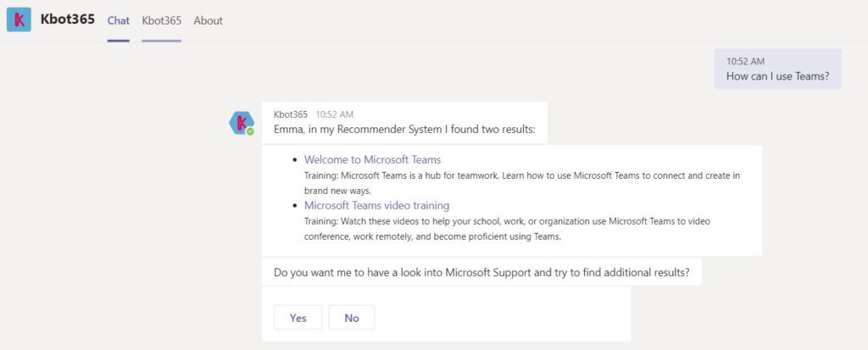Click the bullet beside Microsoft Teams video training
This screenshot has height=350, width=868.
pos(295,206)
